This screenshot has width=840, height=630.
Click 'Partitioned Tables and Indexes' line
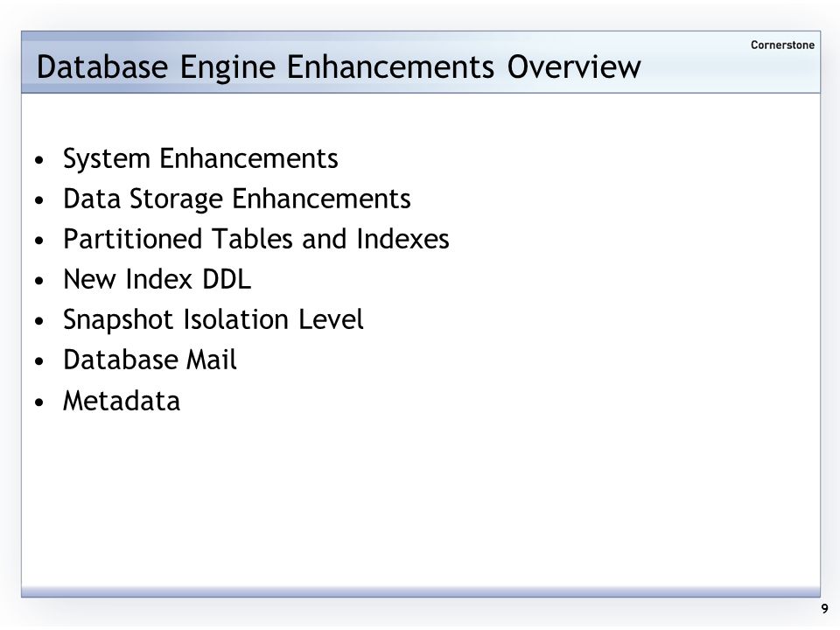(x=256, y=239)
